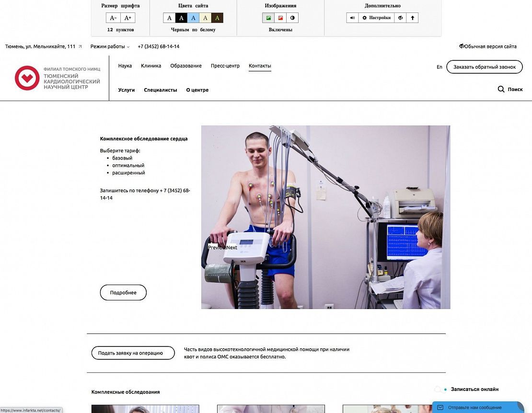Open the Настройки gear settings
Image resolution: width=532 pixels, height=413 pixels.
(x=376, y=18)
